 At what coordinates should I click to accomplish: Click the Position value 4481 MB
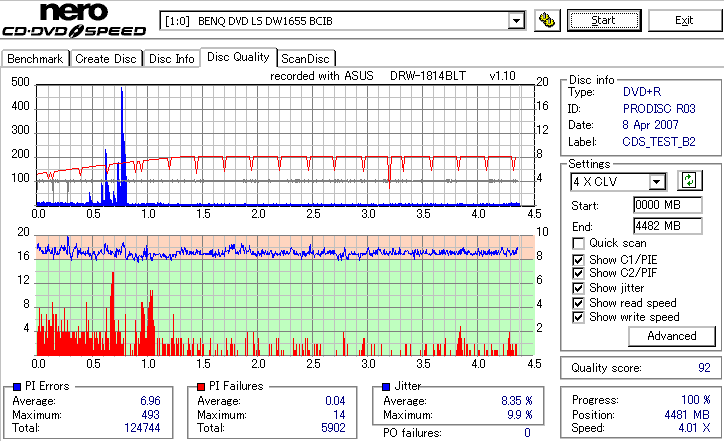pyautogui.click(x=687, y=415)
